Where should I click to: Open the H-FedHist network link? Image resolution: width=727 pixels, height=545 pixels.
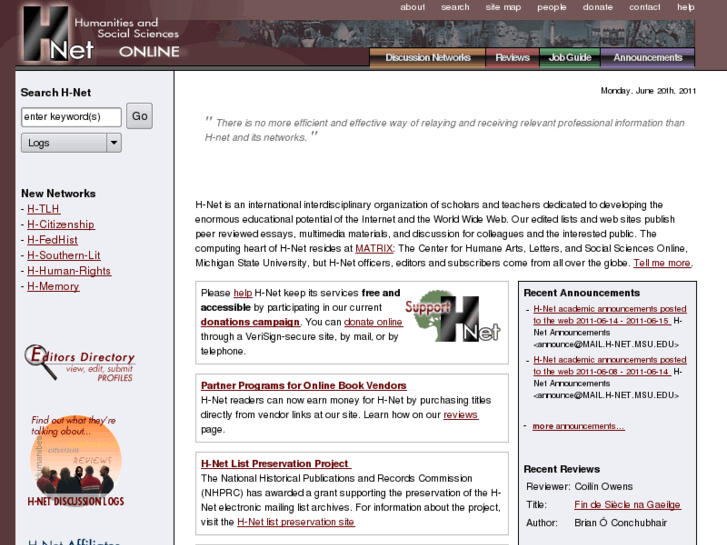(x=52, y=240)
